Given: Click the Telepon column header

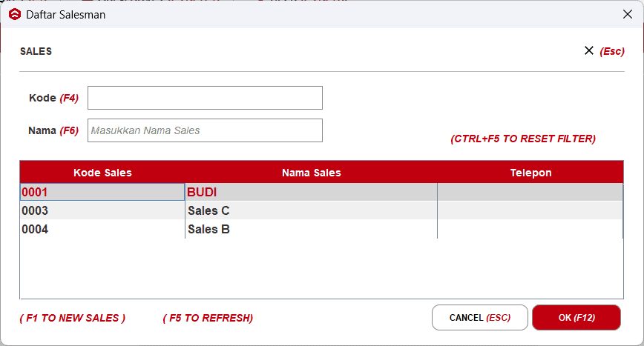Looking at the screenshot, I should (x=530, y=173).
